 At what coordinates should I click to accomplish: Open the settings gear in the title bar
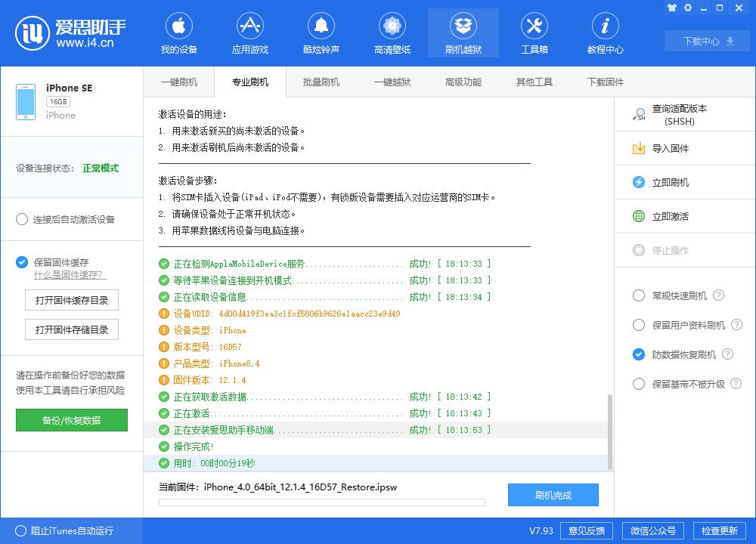point(688,8)
